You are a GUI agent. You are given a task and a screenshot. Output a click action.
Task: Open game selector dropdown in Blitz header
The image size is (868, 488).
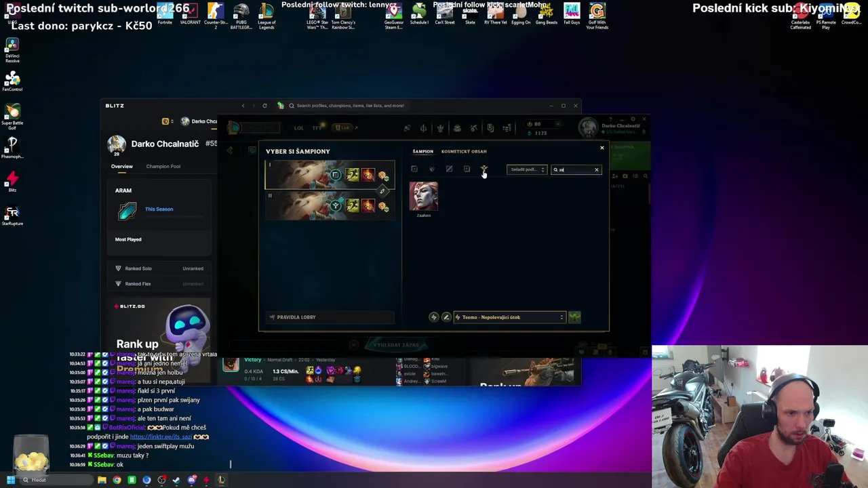pos(167,121)
